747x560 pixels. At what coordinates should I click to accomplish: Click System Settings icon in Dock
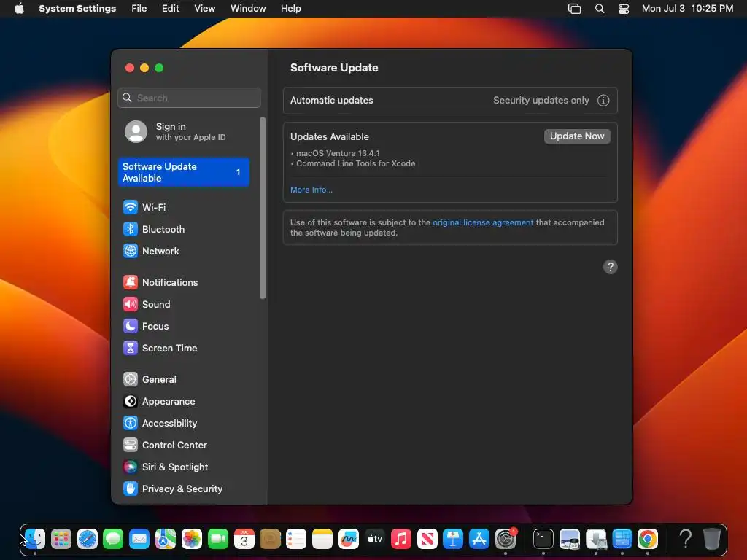pyautogui.click(x=506, y=539)
